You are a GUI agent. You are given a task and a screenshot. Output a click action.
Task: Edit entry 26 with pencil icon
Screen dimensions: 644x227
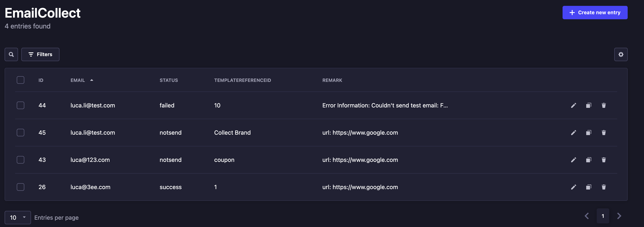(x=573, y=187)
